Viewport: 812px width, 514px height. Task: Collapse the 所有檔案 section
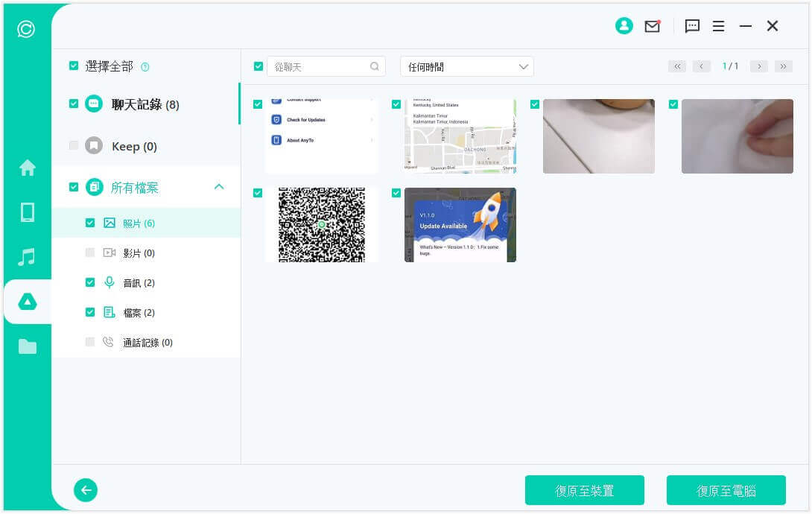[219, 187]
